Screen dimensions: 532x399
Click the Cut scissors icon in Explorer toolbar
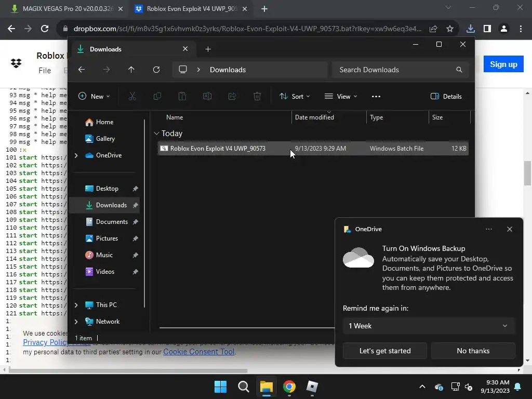click(x=132, y=96)
